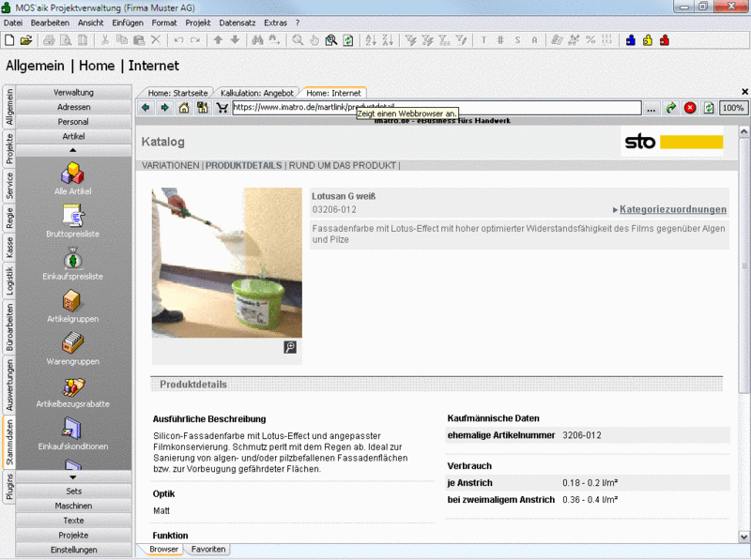Viewport: 751px width, 560px height.
Task: Open the 100% zoom level control
Action: (x=733, y=108)
